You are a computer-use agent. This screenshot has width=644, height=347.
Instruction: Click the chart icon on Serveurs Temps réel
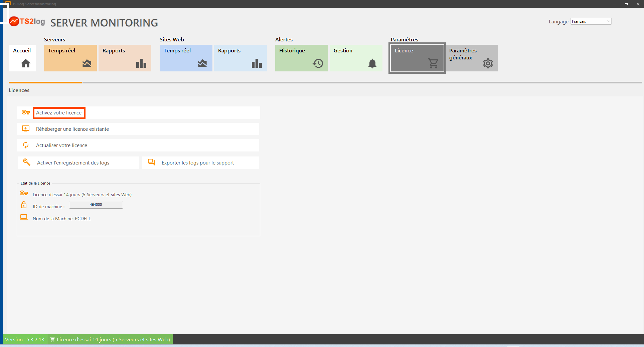click(x=87, y=63)
